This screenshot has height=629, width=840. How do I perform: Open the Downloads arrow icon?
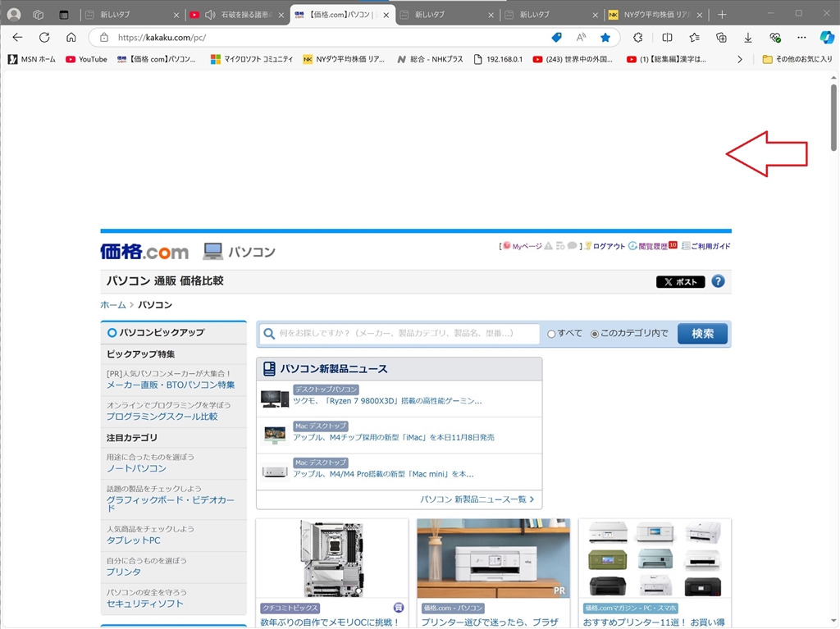pos(748,38)
